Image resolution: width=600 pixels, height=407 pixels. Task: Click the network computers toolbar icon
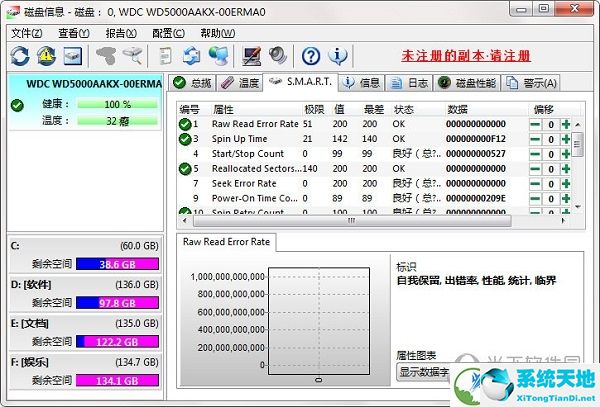click(218, 56)
